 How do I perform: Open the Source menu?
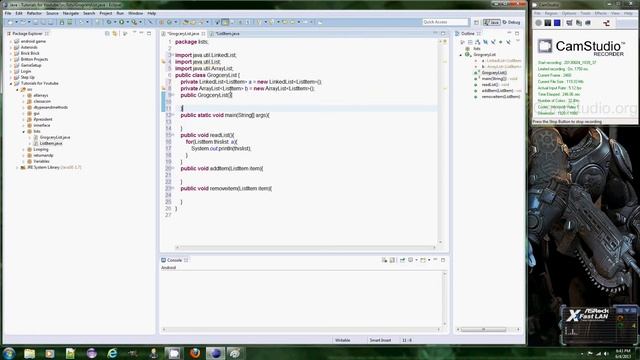(52, 13)
